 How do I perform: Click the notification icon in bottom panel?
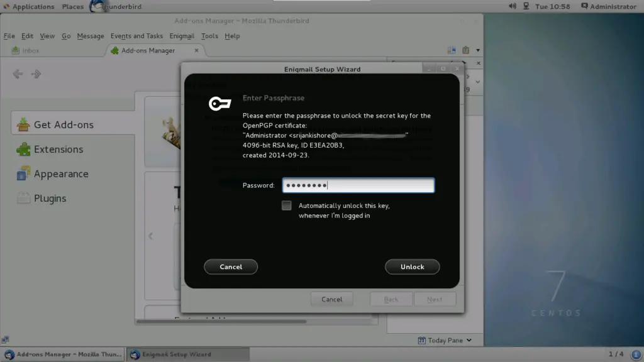coord(636,354)
